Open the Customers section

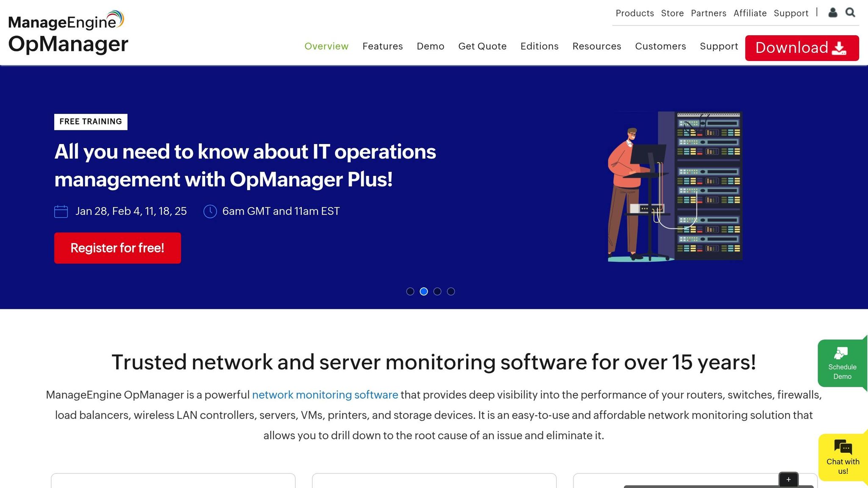click(x=660, y=47)
